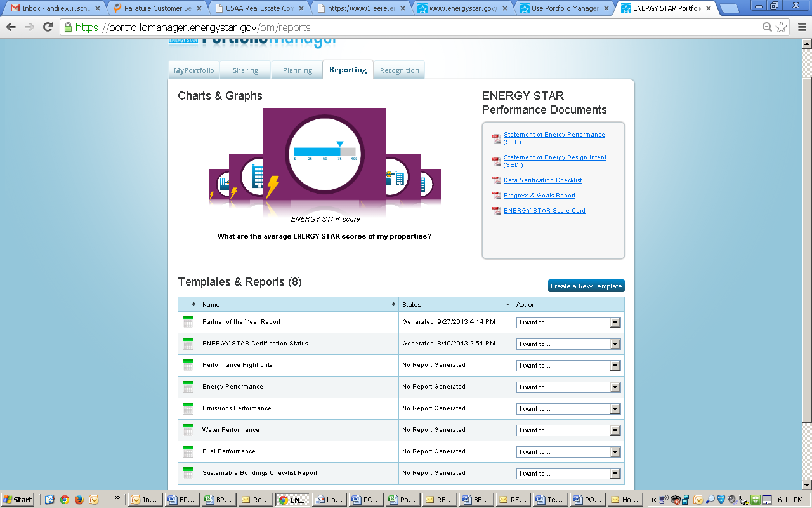
Task: Launch Firefox from the quick launch bar
Action: [79, 500]
